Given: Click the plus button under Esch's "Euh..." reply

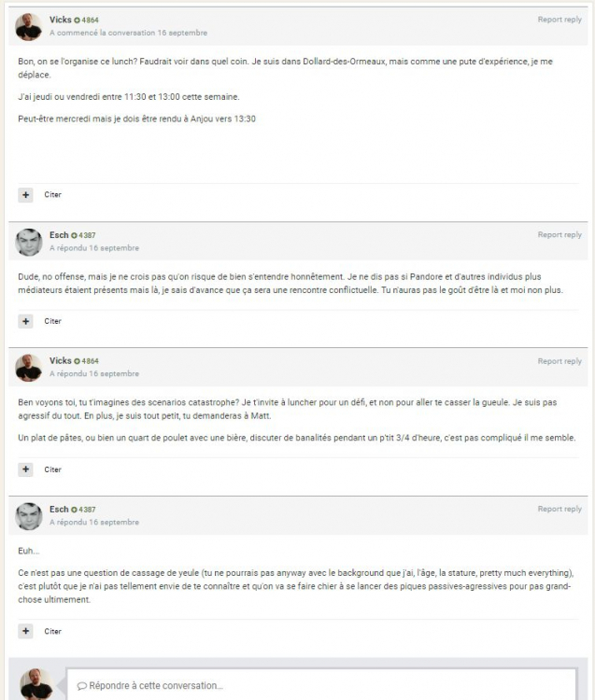Looking at the screenshot, I should pyautogui.click(x=26, y=631).
